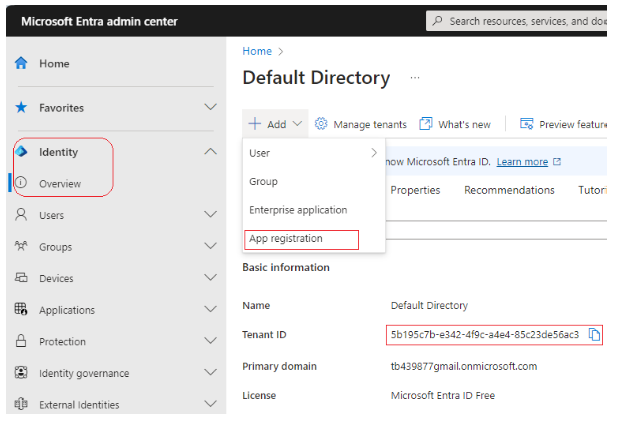Expand the Identity governance chevron
The height and width of the screenshot is (426, 618).
(x=210, y=372)
